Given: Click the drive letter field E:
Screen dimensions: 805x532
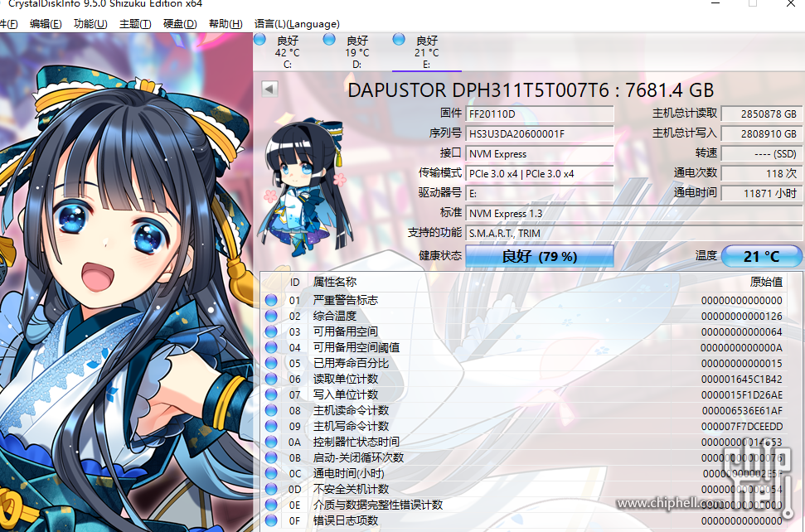Looking at the screenshot, I should (540, 193).
